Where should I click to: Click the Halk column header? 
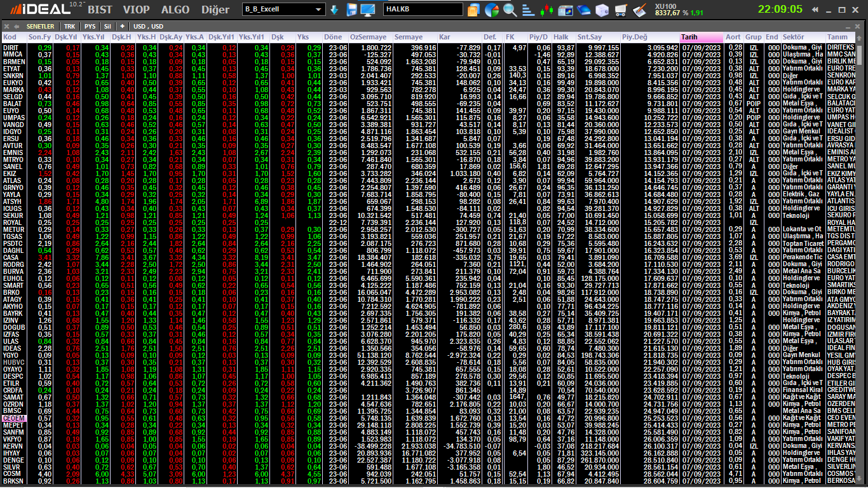click(x=564, y=37)
